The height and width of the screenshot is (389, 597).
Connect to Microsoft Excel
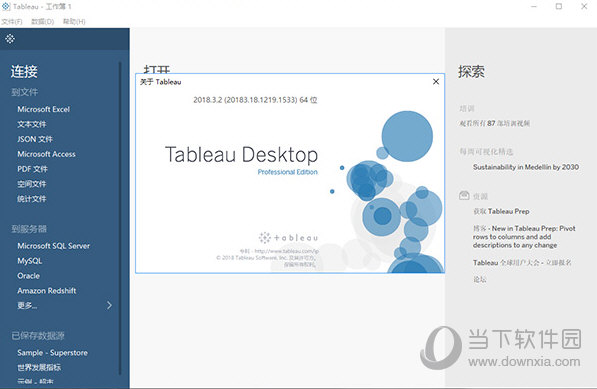43,109
